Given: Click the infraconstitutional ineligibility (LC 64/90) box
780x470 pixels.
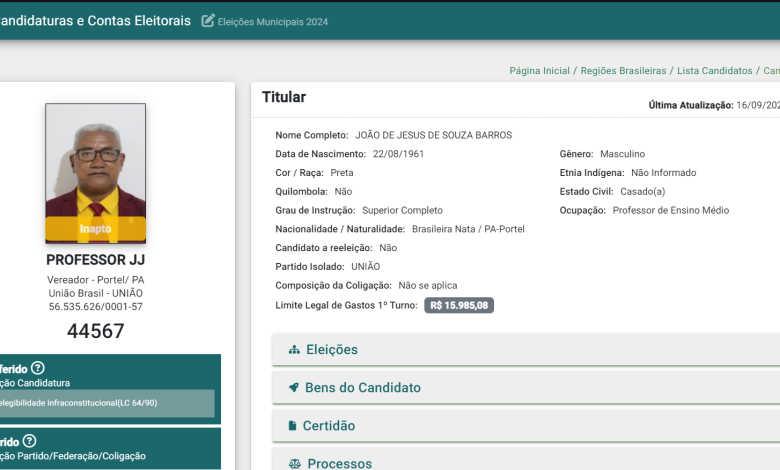Looking at the screenshot, I should 105,403.
